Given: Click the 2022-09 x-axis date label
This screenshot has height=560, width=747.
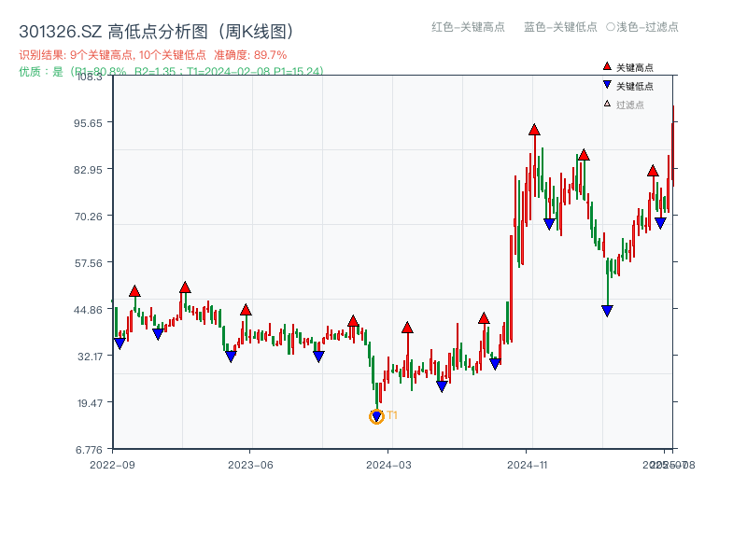Looking at the screenshot, I should (x=112, y=465).
